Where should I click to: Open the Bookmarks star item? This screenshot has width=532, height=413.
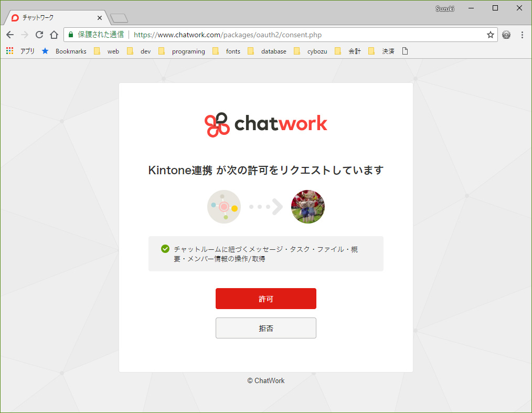64,51
